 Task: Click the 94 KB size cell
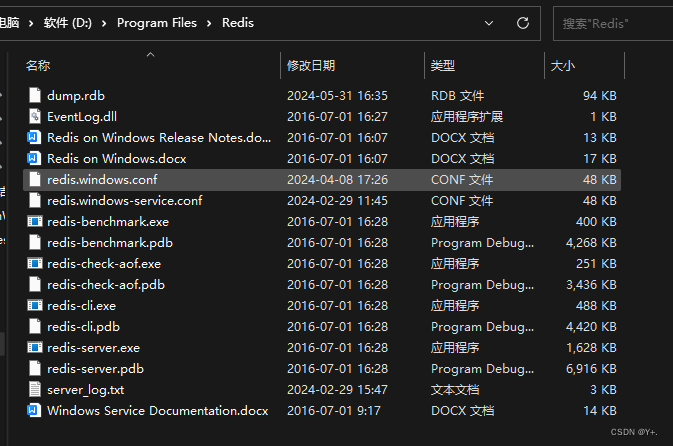600,95
